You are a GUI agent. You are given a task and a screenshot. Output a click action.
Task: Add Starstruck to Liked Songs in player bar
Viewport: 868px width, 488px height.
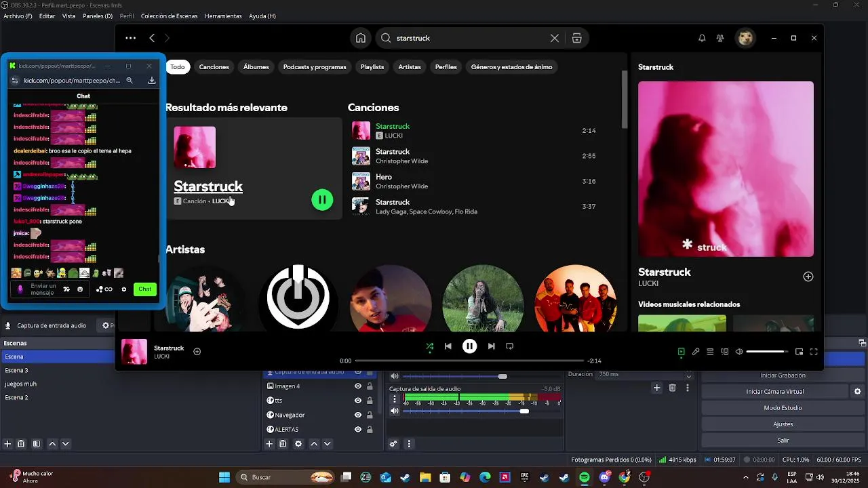pyautogui.click(x=197, y=352)
